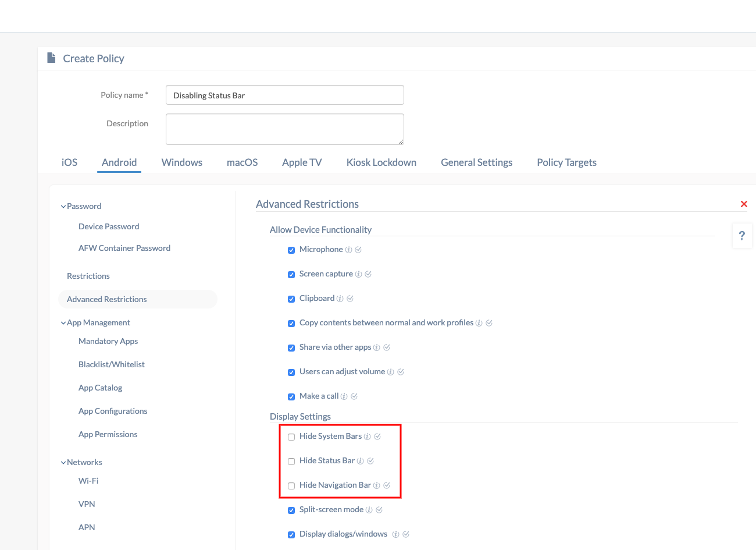Image resolution: width=756 pixels, height=550 pixels.
Task: Click the info icon next to Microphone
Action: [348, 250]
